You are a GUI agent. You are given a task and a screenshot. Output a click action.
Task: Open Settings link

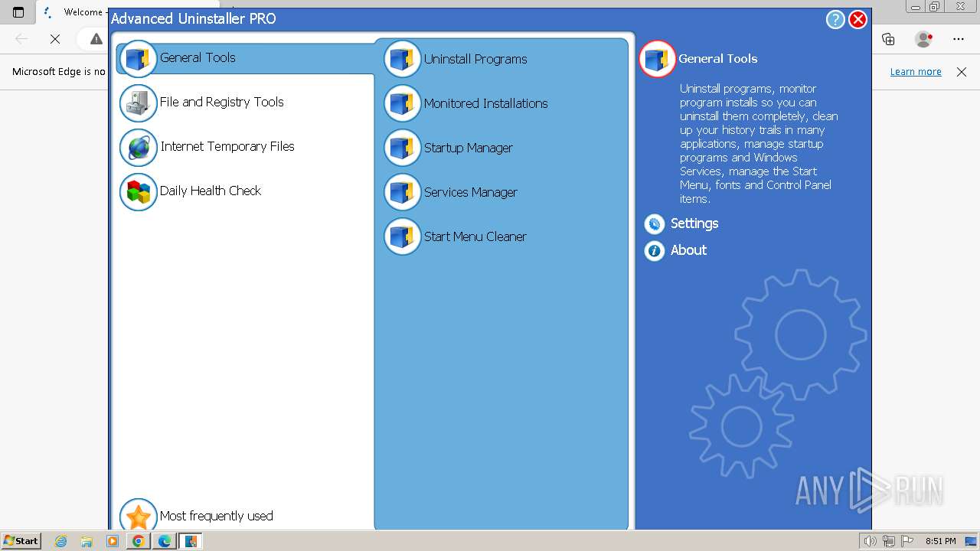point(694,223)
